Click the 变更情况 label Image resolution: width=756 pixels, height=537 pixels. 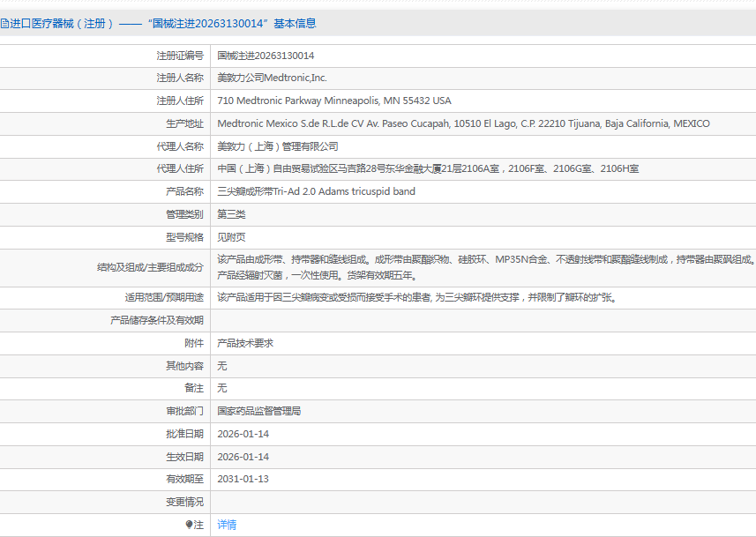[x=184, y=502]
